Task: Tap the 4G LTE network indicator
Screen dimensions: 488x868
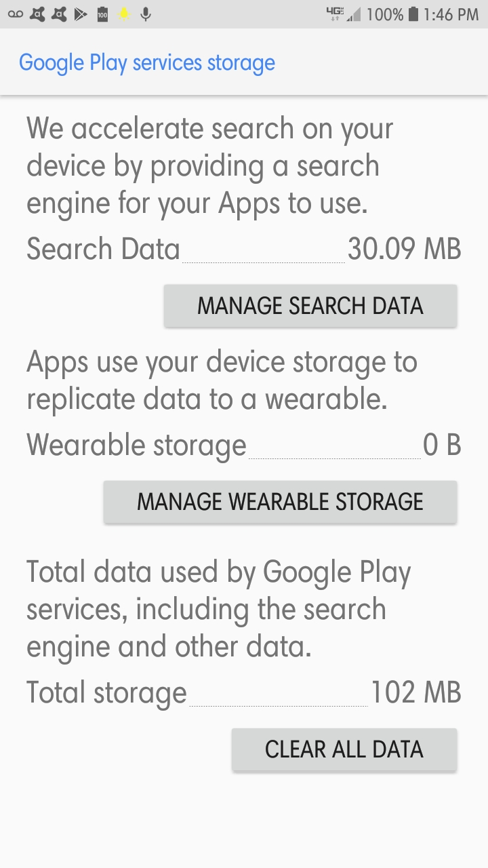Action: pos(335,14)
